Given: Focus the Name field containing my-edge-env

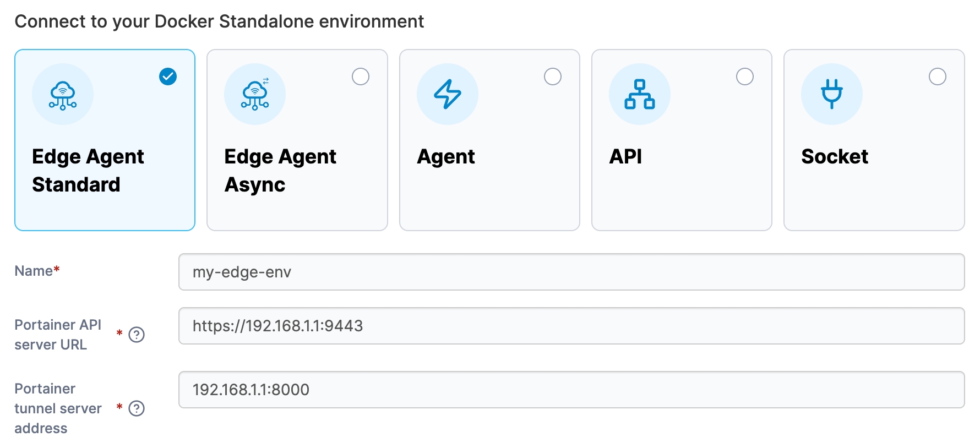Looking at the screenshot, I should 571,272.
